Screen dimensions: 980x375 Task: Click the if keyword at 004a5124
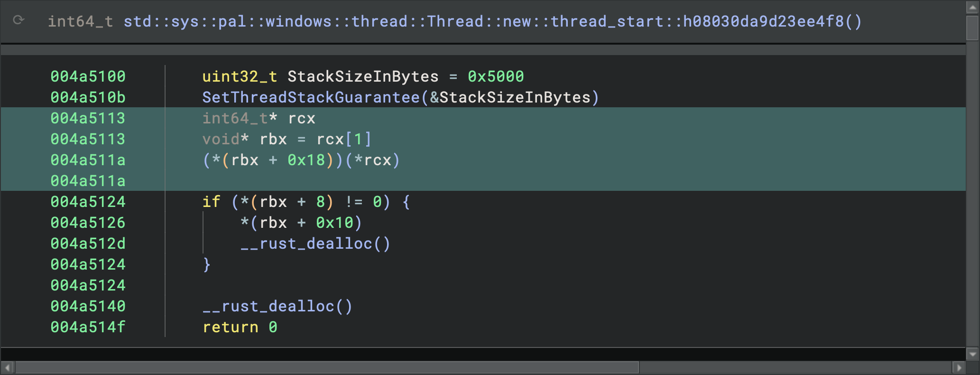pyautogui.click(x=211, y=202)
